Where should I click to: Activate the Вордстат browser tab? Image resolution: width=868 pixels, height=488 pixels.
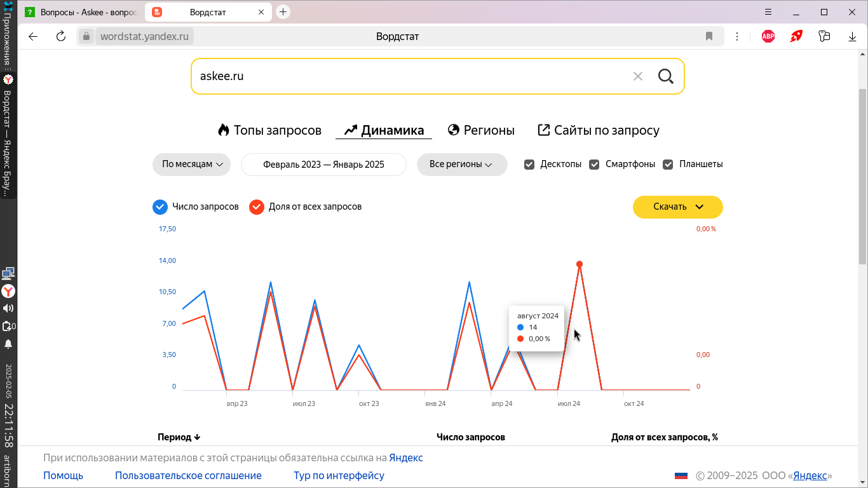tap(208, 12)
